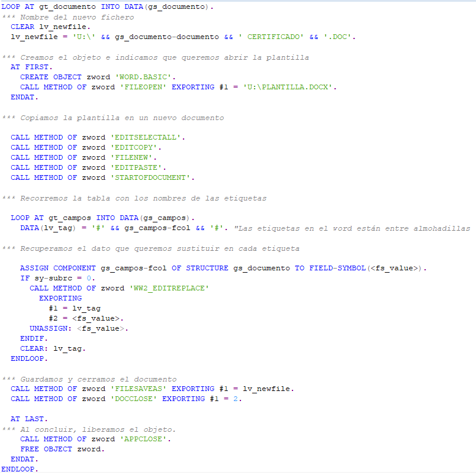Click the 'ASSIGN COMPONENT' statement

(x=223, y=268)
